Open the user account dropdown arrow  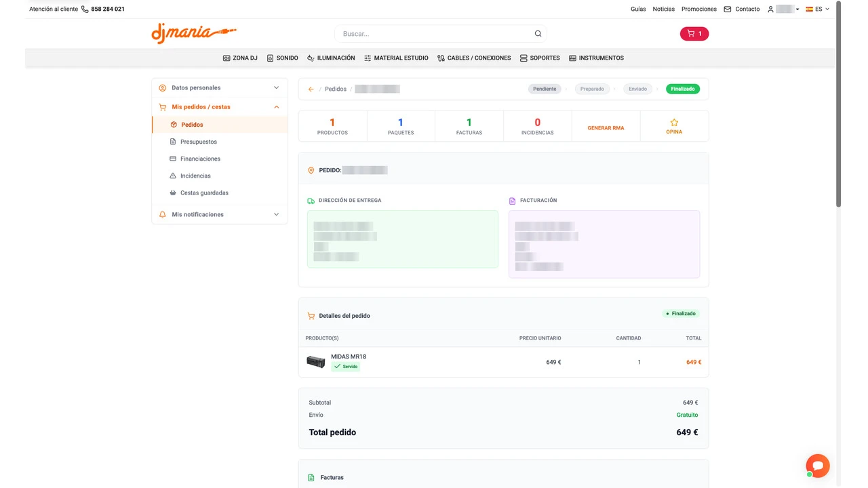click(797, 9)
